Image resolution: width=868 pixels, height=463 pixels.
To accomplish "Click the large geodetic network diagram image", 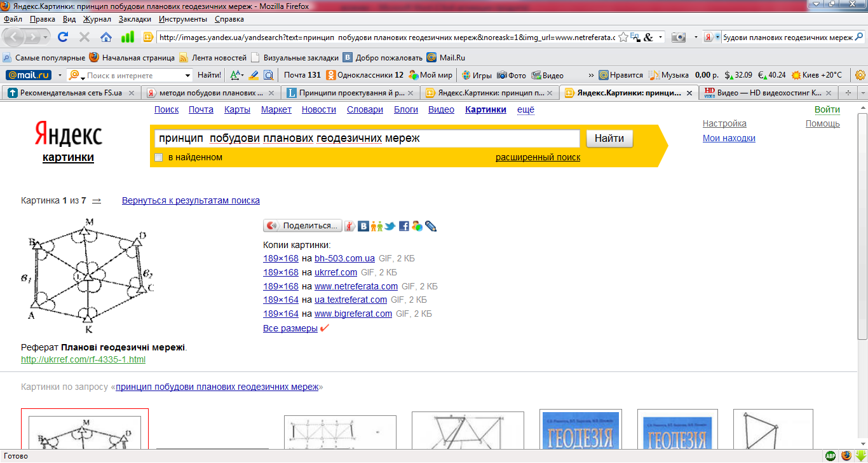I will 89,277.
